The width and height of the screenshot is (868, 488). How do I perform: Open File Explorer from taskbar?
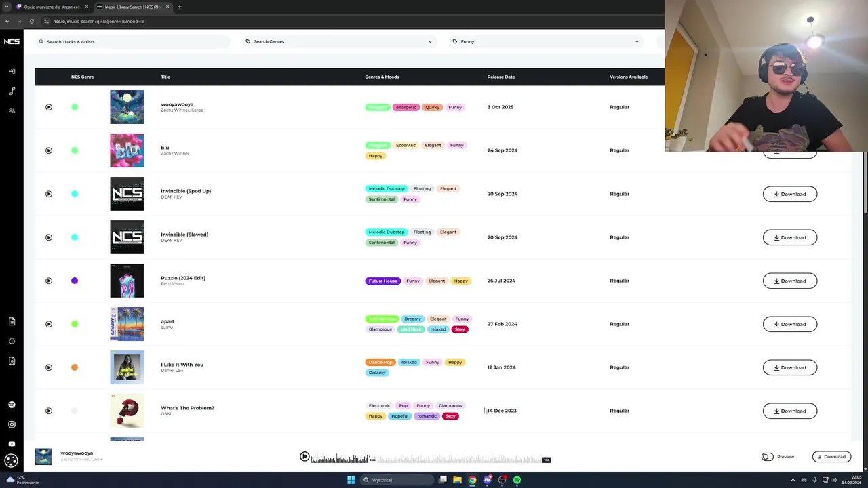(457, 480)
